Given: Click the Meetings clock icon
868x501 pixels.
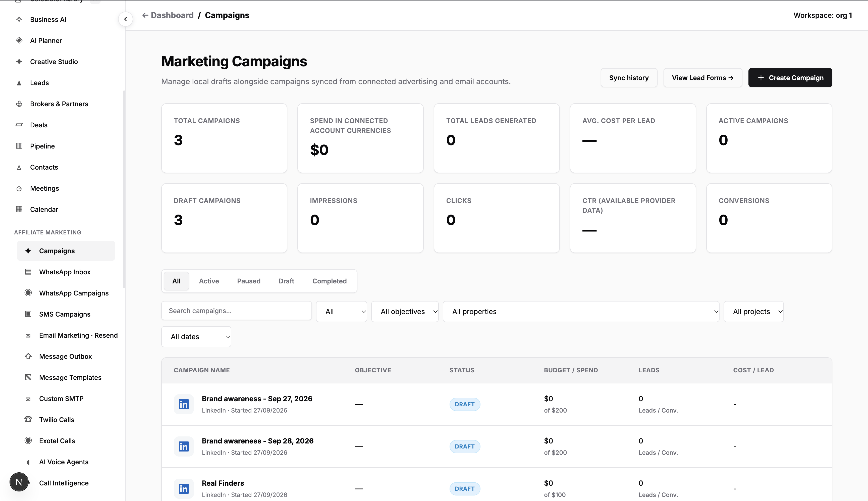Looking at the screenshot, I should (19, 188).
